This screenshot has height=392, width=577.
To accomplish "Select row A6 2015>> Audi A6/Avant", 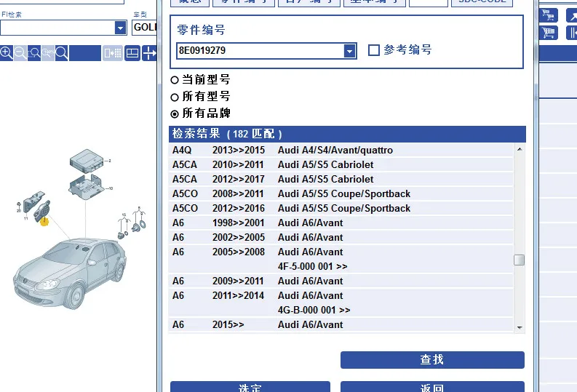I will coord(341,324).
